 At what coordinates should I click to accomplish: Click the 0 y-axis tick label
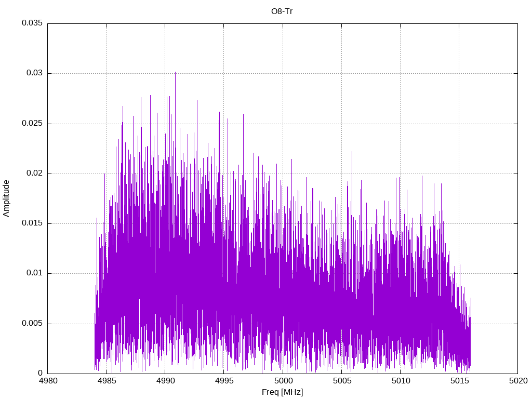(x=41, y=373)
